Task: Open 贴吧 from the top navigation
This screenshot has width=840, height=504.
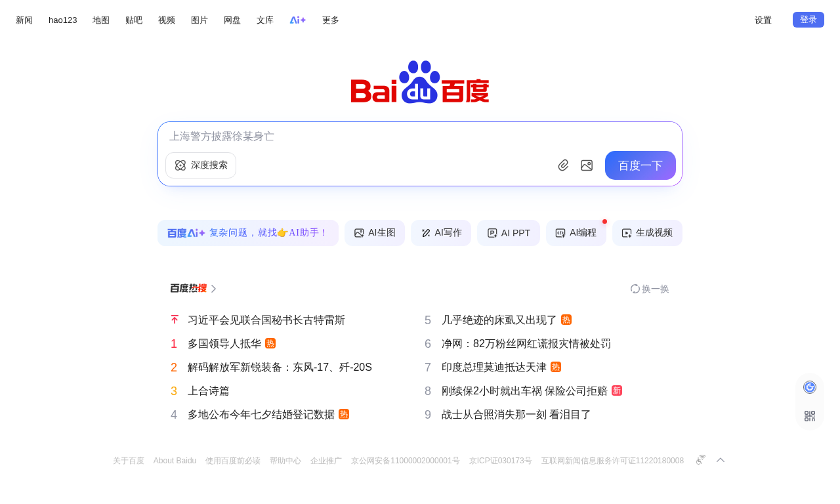Action: pyautogui.click(x=134, y=20)
